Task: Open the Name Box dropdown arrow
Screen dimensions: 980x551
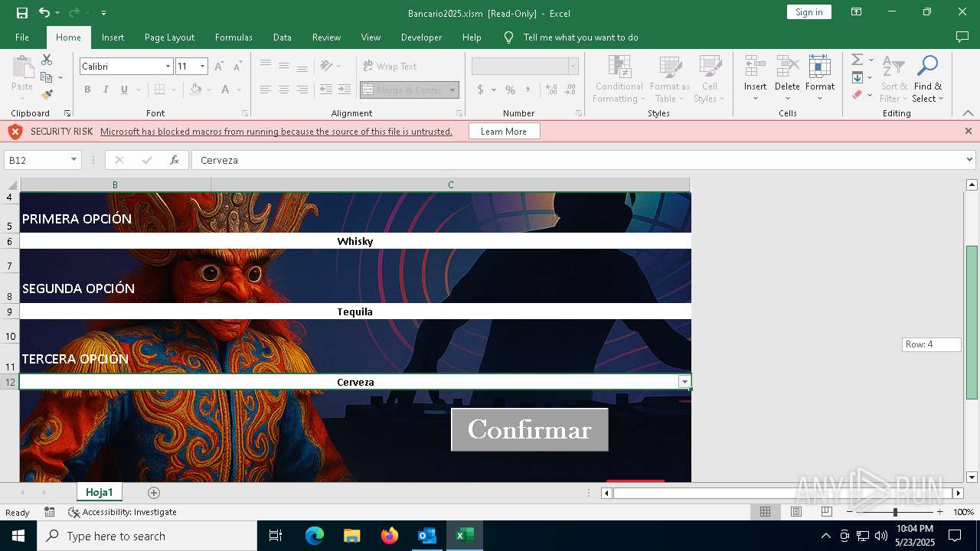Action: [74, 160]
